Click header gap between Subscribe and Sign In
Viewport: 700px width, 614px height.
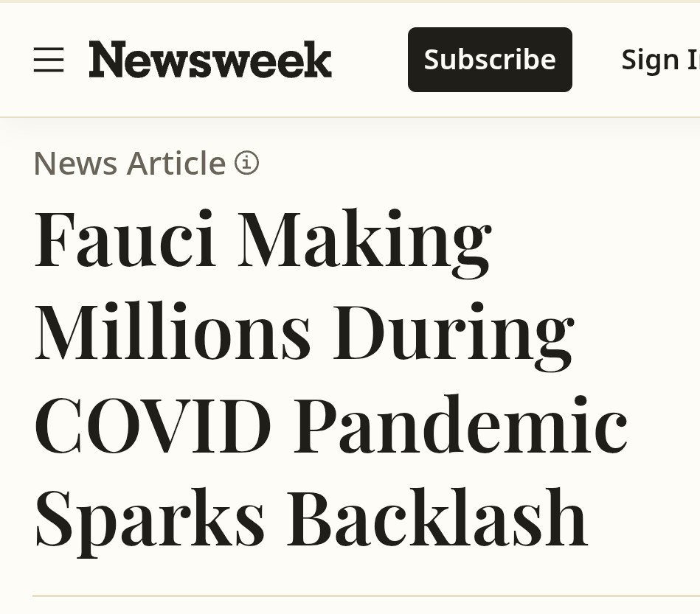(x=596, y=60)
